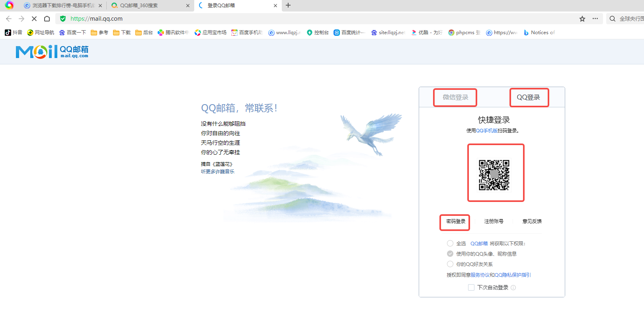Open the 百度手机助手 bookmark
This screenshot has width=644, height=322.
coord(247,33)
